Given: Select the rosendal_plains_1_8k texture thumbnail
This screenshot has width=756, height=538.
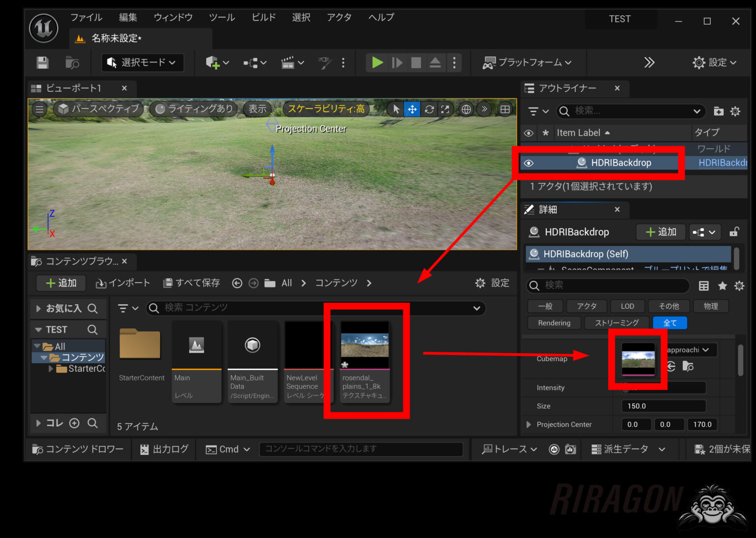Looking at the screenshot, I should point(365,345).
